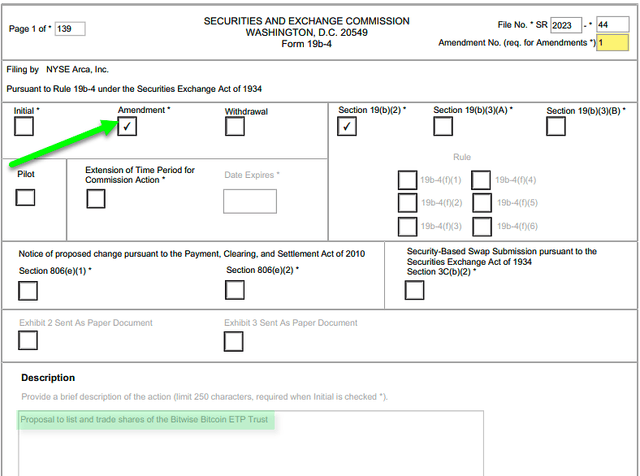Check Exhibit 2 Sent As Paper Document
640x476 pixels.
[x=28, y=340]
